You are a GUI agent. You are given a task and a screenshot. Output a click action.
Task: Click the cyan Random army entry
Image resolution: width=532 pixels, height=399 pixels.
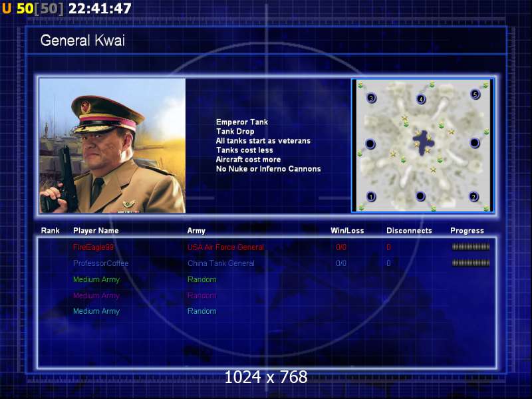point(202,311)
